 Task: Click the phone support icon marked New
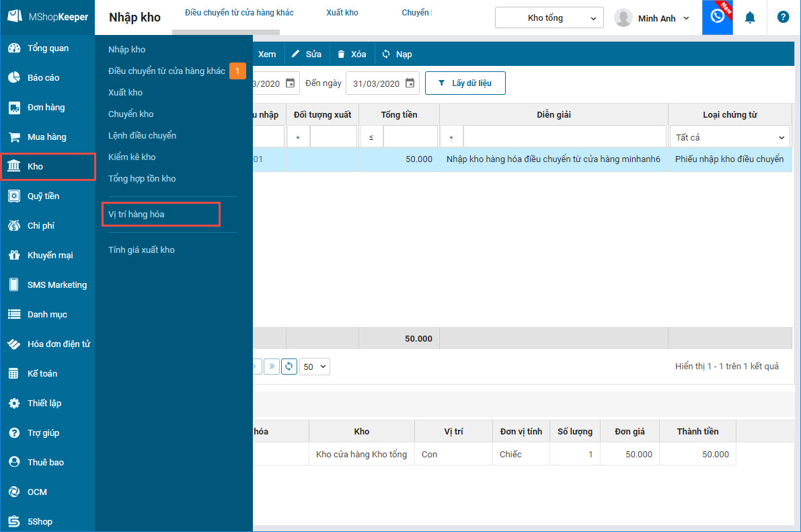pyautogui.click(x=717, y=17)
